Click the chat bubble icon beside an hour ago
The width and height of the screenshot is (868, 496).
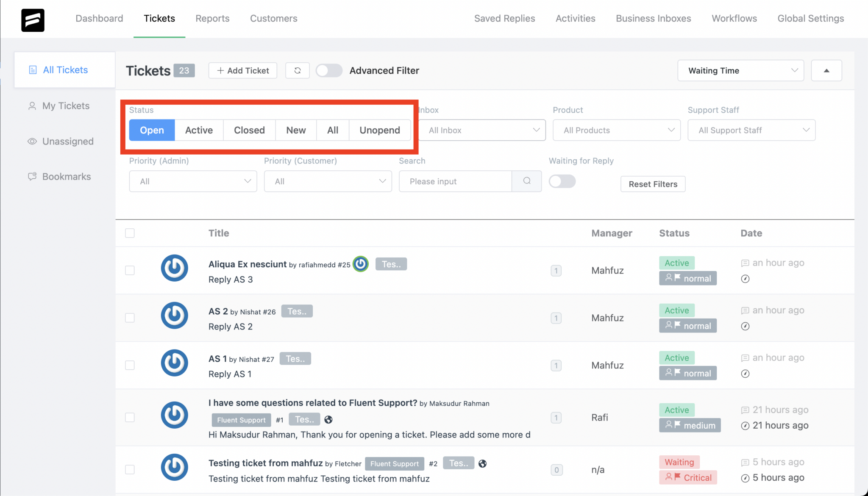click(745, 263)
